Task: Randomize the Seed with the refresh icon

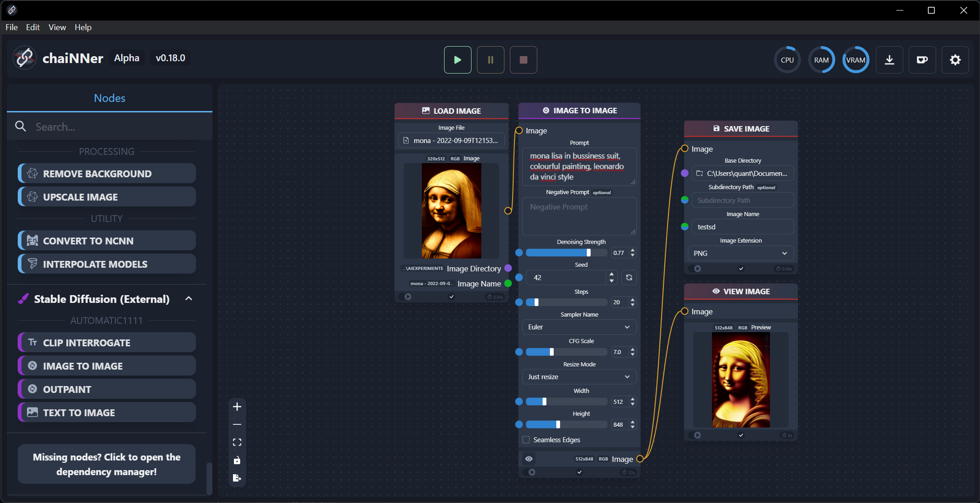Action: [629, 277]
